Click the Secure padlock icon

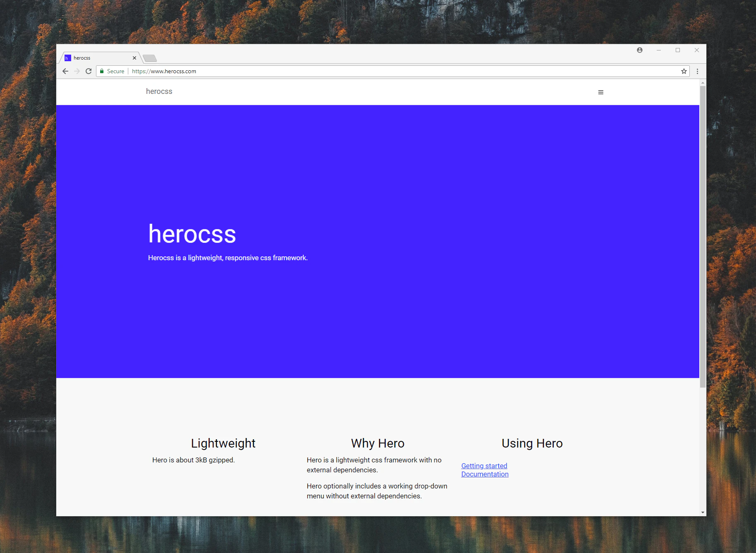tap(102, 71)
